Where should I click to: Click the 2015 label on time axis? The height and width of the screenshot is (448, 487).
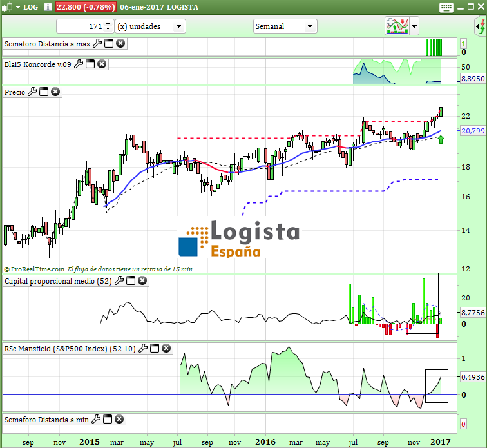click(90, 442)
